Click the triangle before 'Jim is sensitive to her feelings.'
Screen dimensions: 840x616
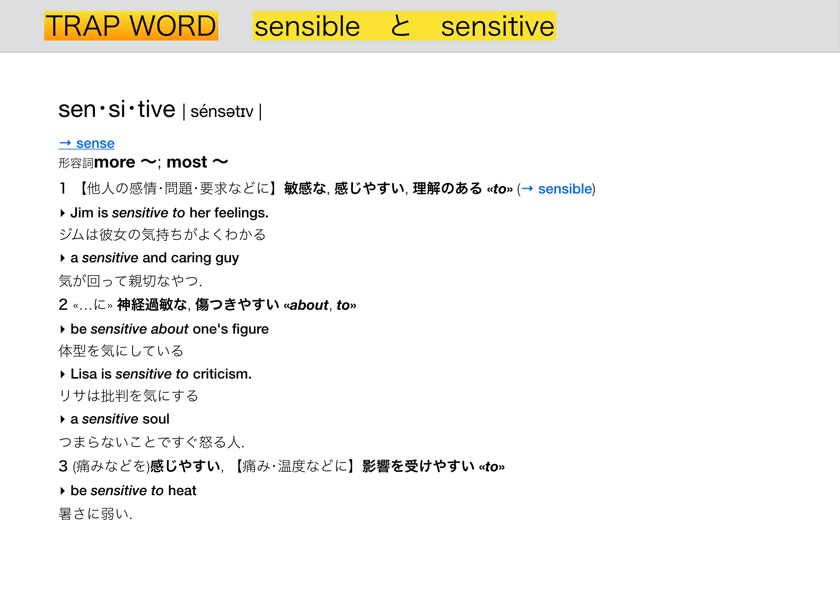(x=62, y=213)
